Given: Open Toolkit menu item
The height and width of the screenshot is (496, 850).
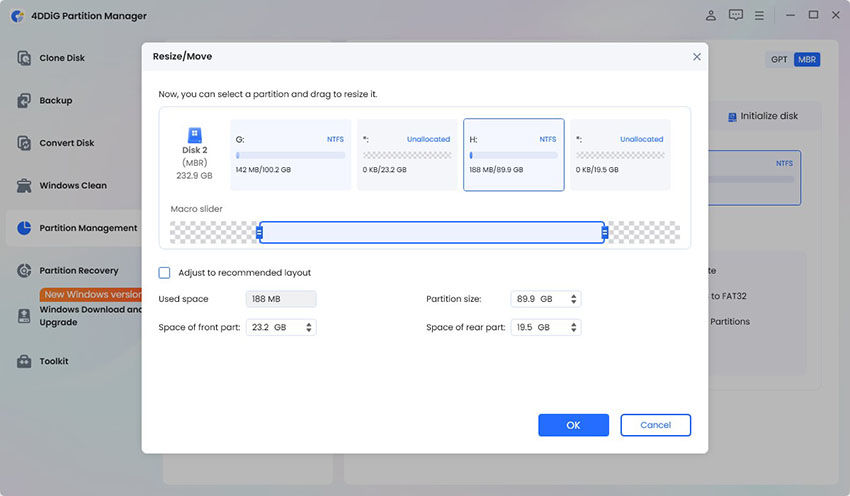Looking at the screenshot, I should point(54,361).
